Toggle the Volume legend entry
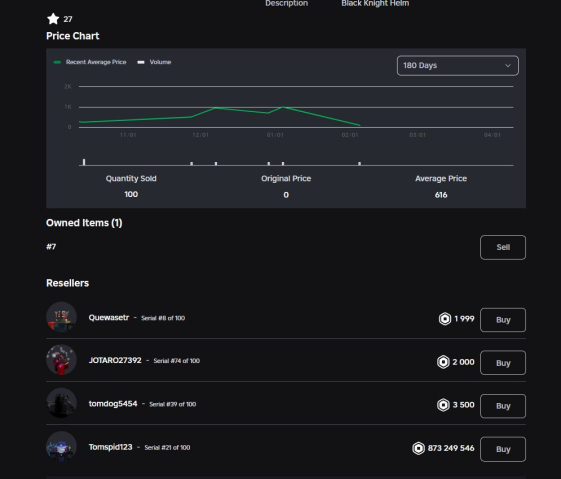 click(155, 62)
